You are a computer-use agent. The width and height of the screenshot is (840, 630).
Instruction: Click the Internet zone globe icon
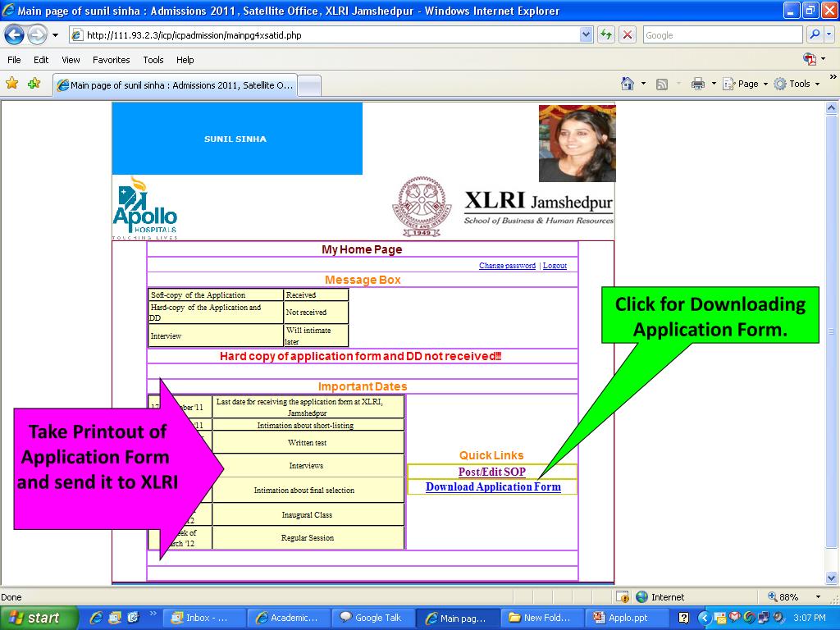tap(641, 597)
